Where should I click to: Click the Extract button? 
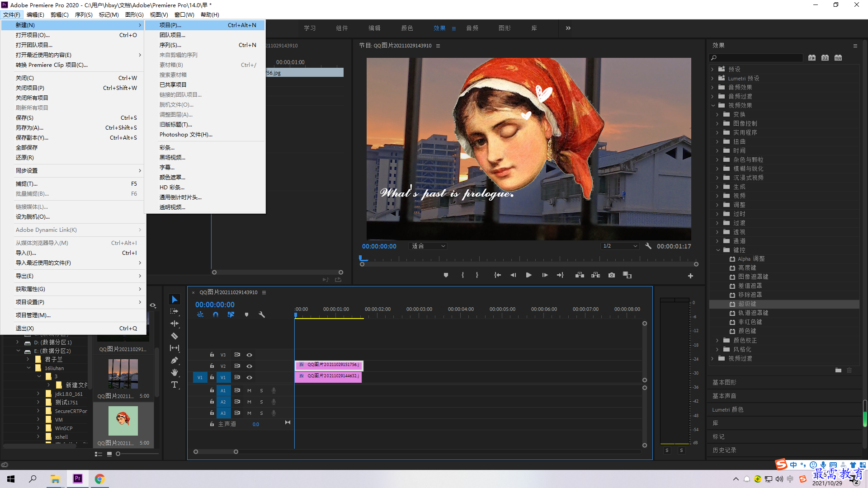[595, 275]
